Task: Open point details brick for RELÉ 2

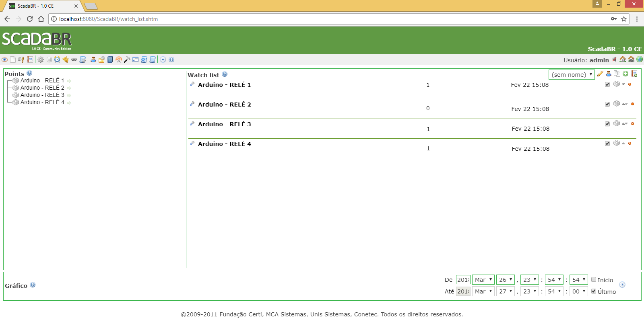Action: pyautogui.click(x=617, y=104)
